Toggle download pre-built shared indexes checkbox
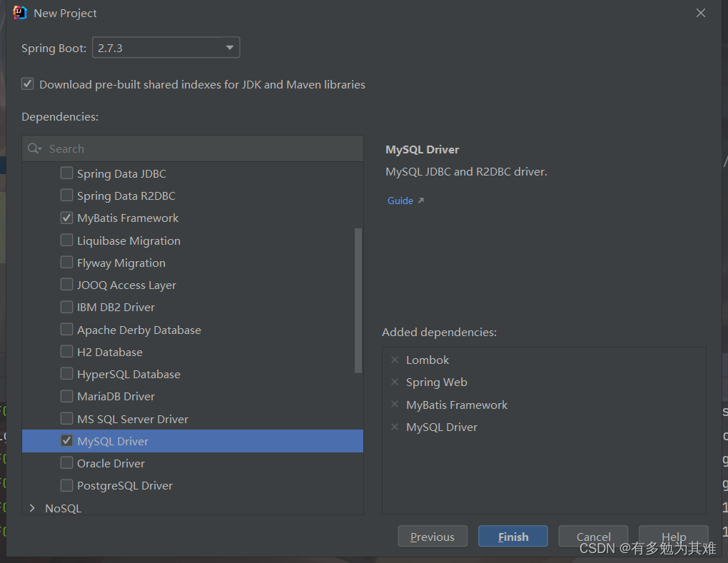Viewport: 728px width, 563px height. coord(27,84)
